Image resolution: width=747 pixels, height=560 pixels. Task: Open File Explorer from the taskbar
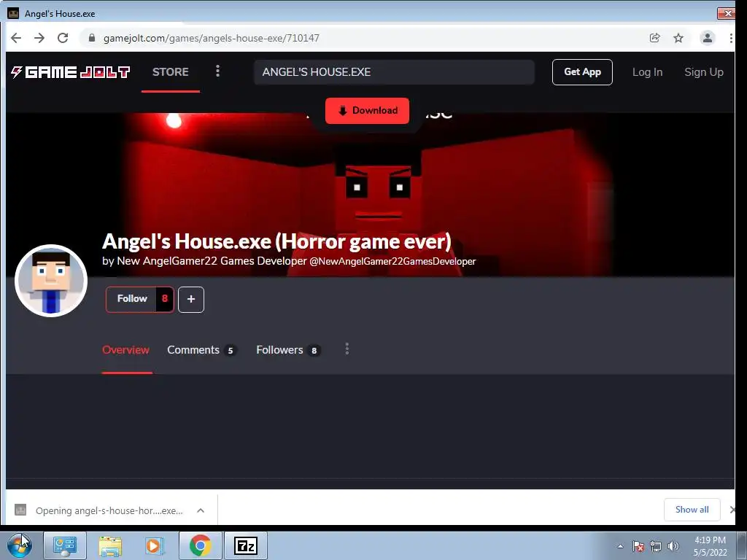(x=110, y=545)
